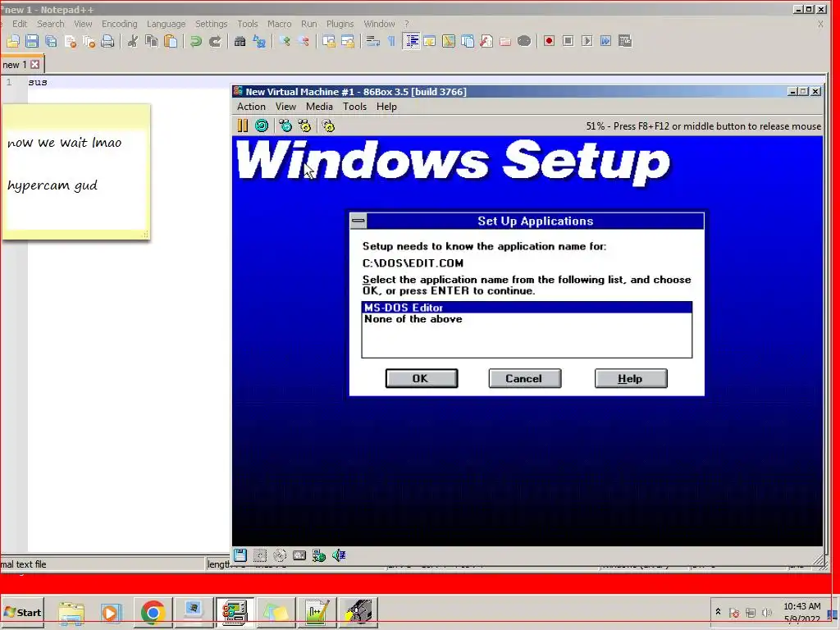840x630 pixels.
Task: Open the 86Box Help menu
Action: click(386, 107)
